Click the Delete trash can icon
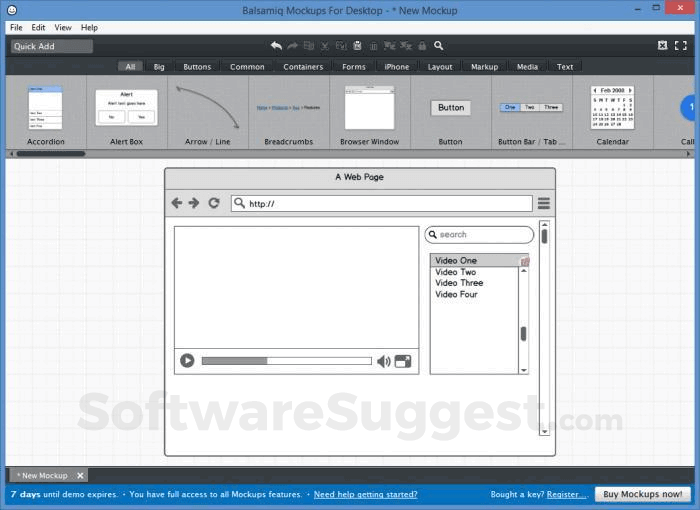 pos(374,46)
